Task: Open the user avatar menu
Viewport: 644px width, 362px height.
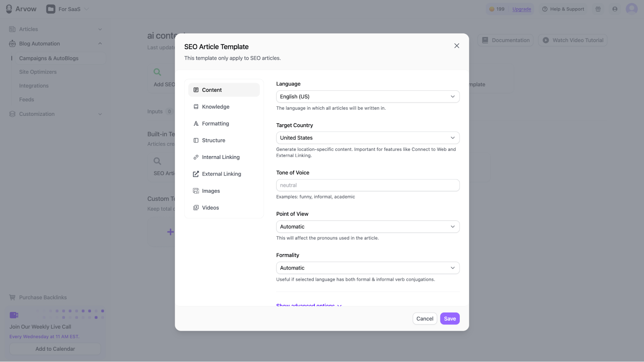Action: 631,8
